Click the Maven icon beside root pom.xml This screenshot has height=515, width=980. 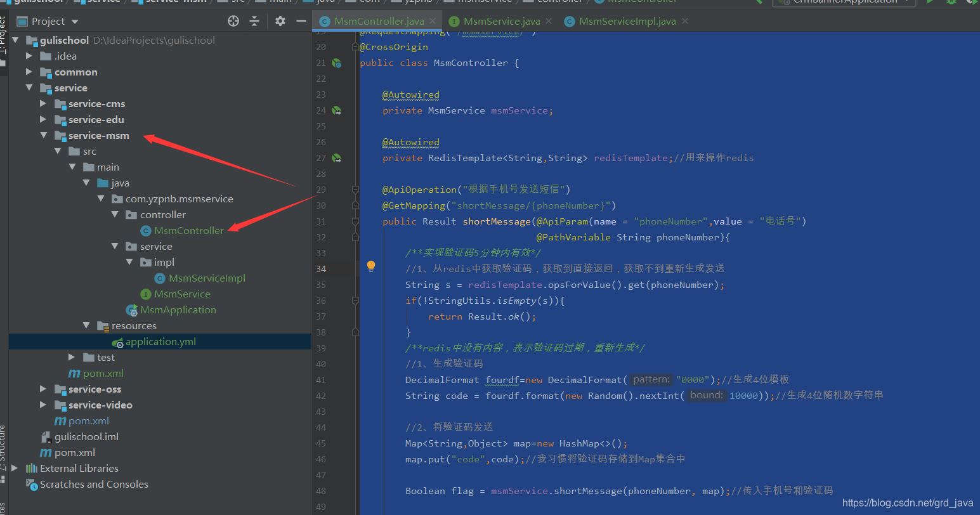(x=46, y=453)
